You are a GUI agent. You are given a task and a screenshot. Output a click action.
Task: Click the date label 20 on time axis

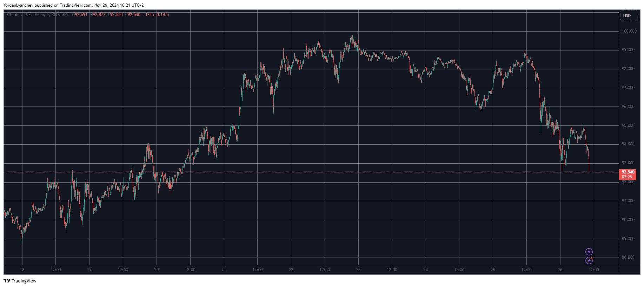(157, 270)
